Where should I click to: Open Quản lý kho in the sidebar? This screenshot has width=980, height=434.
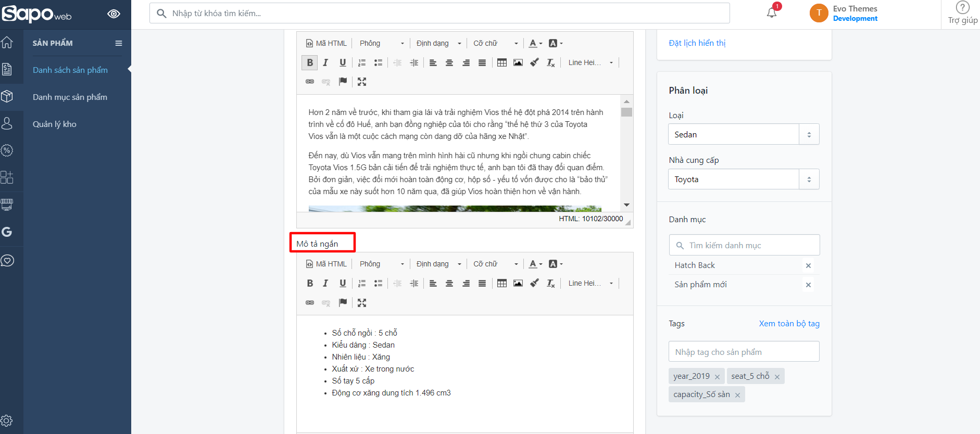[x=55, y=124]
